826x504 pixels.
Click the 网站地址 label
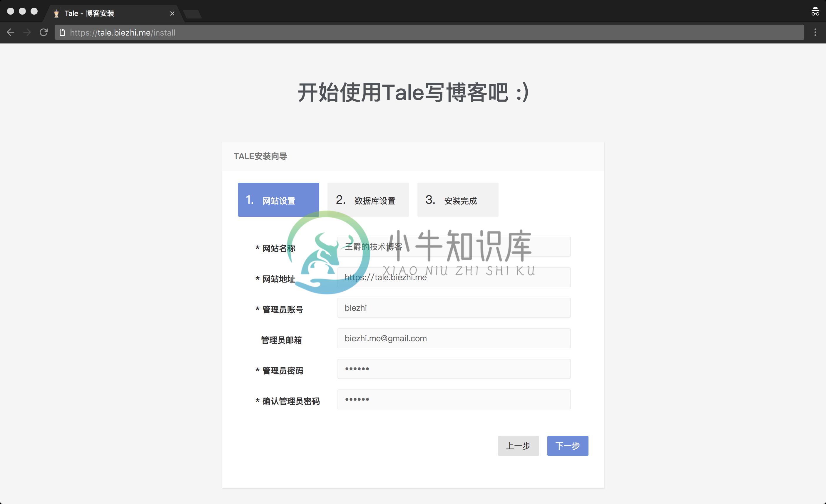[x=275, y=279]
